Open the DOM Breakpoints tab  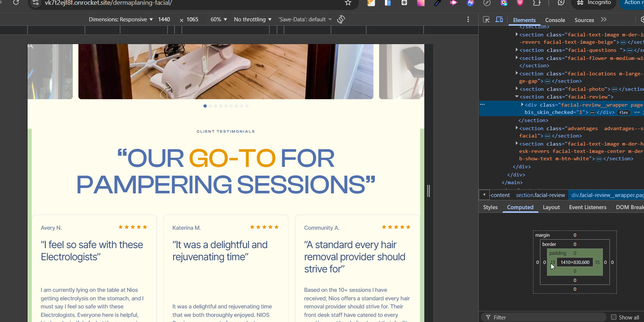coord(630,207)
